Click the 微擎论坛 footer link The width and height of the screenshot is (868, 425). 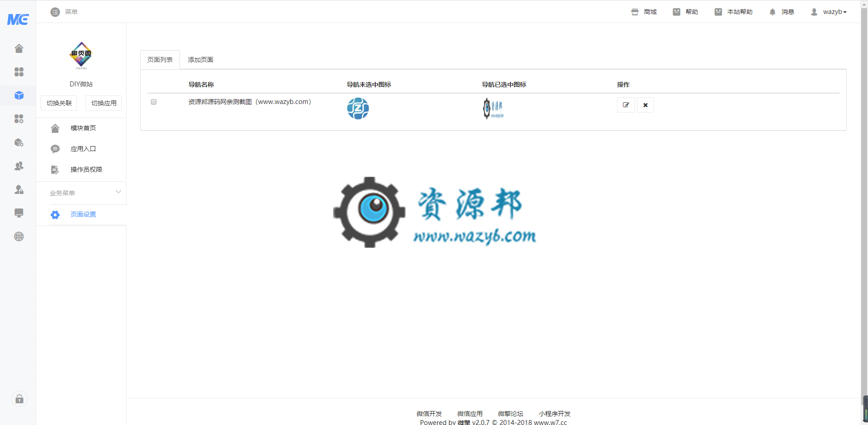(510, 414)
